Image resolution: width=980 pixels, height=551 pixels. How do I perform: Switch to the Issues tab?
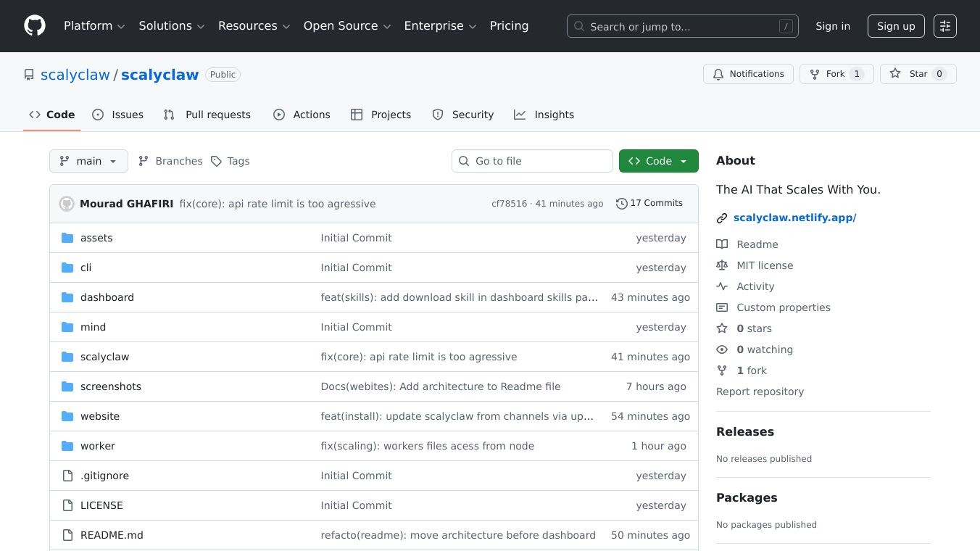click(x=118, y=115)
